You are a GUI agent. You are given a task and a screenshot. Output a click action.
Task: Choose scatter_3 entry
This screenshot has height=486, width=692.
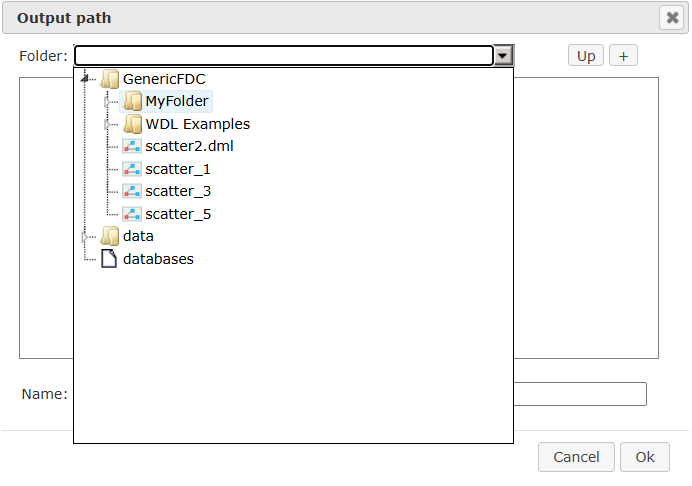tap(178, 191)
